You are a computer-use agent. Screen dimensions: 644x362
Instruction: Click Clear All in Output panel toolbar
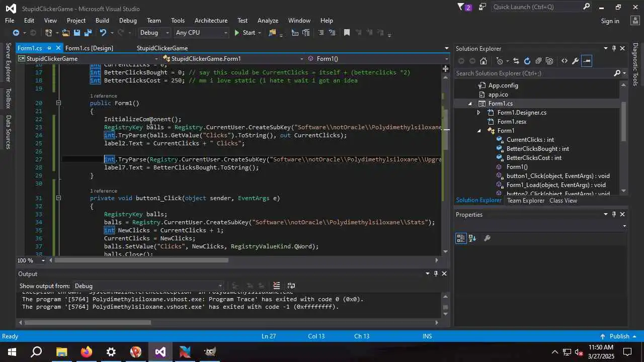tap(276, 286)
